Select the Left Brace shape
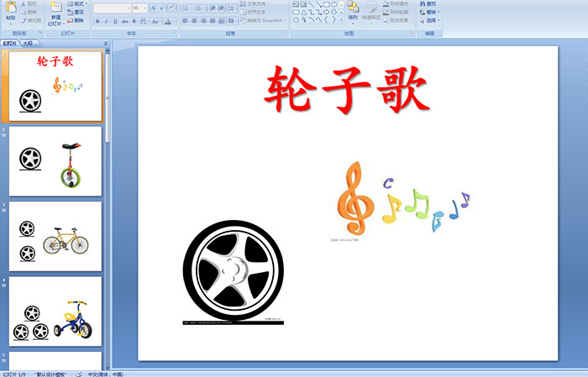Screen dimensions: 588x377 click(326, 19)
